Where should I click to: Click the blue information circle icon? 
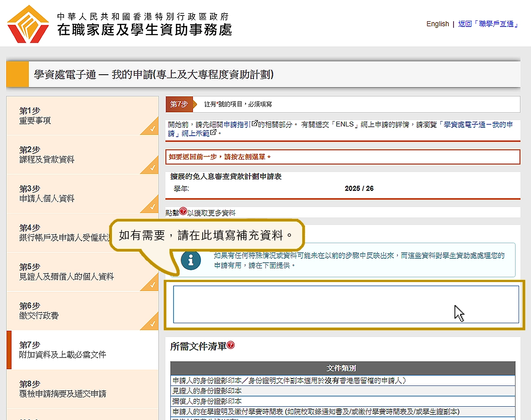191,260
